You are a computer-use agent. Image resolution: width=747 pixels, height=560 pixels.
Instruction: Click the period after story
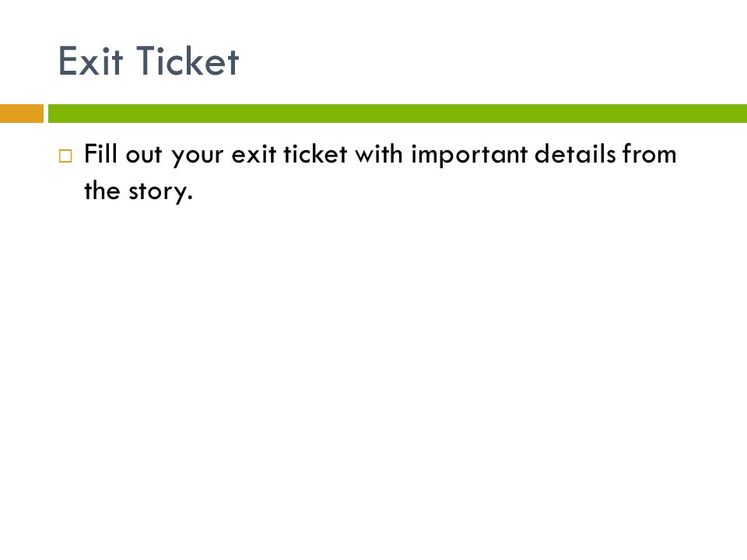[x=190, y=198]
